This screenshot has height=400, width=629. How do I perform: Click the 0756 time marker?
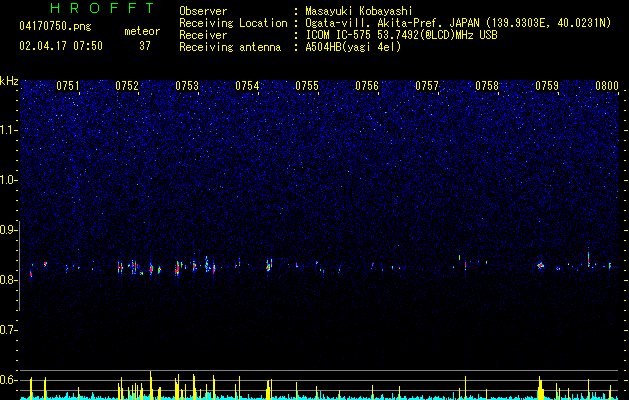pyautogui.click(x=367, y=86)
